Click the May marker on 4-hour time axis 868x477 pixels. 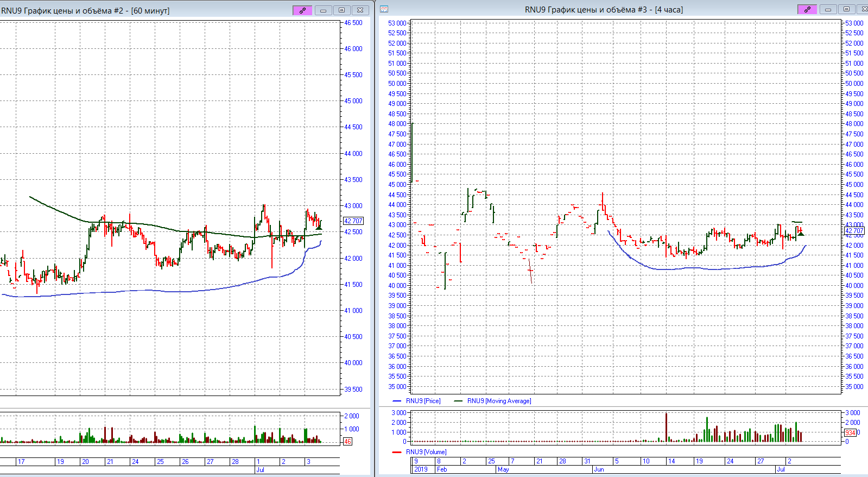click(503, 469)
